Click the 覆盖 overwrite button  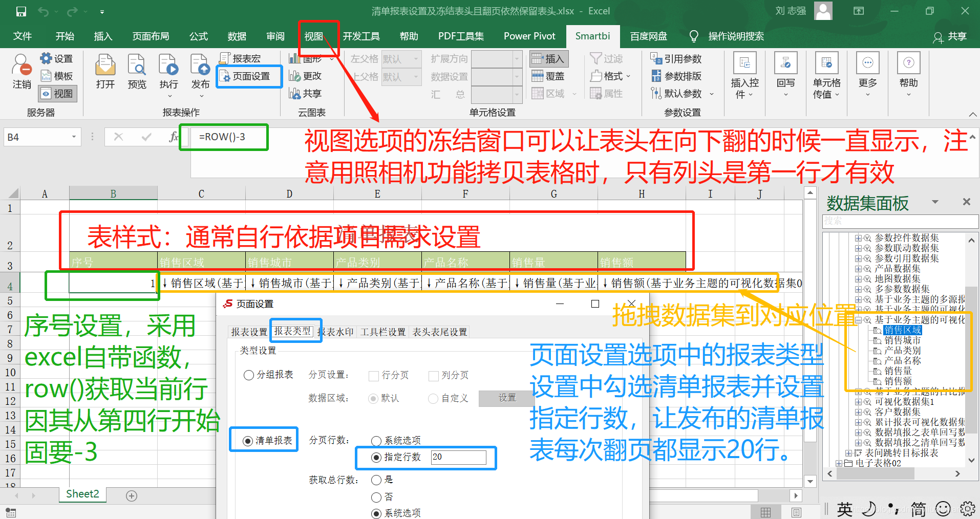point(548,76)
